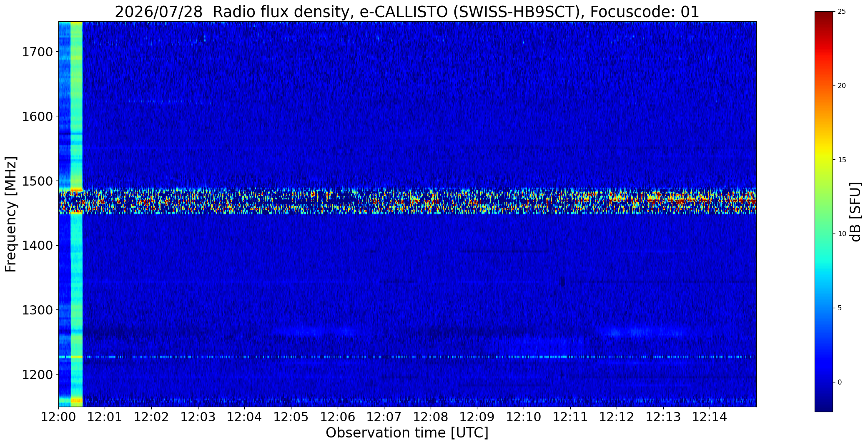Click the colorbar tick labeled 15
Screen dimensions: 868x445
pos(842,160)
